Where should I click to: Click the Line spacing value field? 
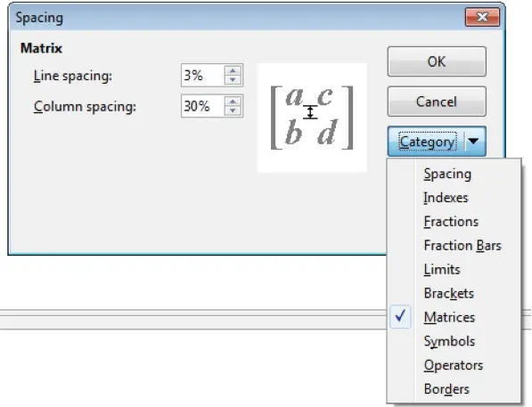click(203, 76)
